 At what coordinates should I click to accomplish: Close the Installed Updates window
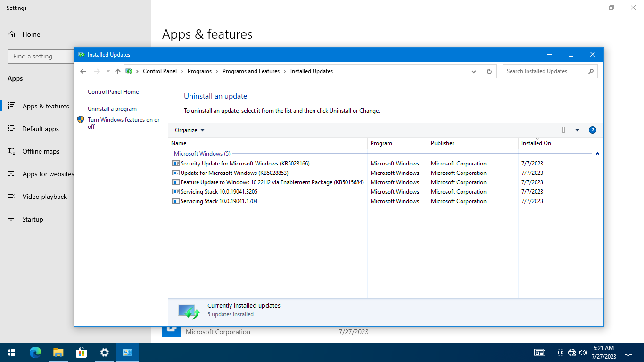[x=593, y=55]
